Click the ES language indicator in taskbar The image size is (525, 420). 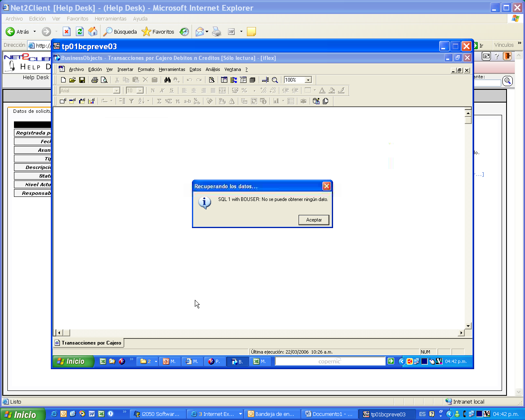click(x=422, y=414)
